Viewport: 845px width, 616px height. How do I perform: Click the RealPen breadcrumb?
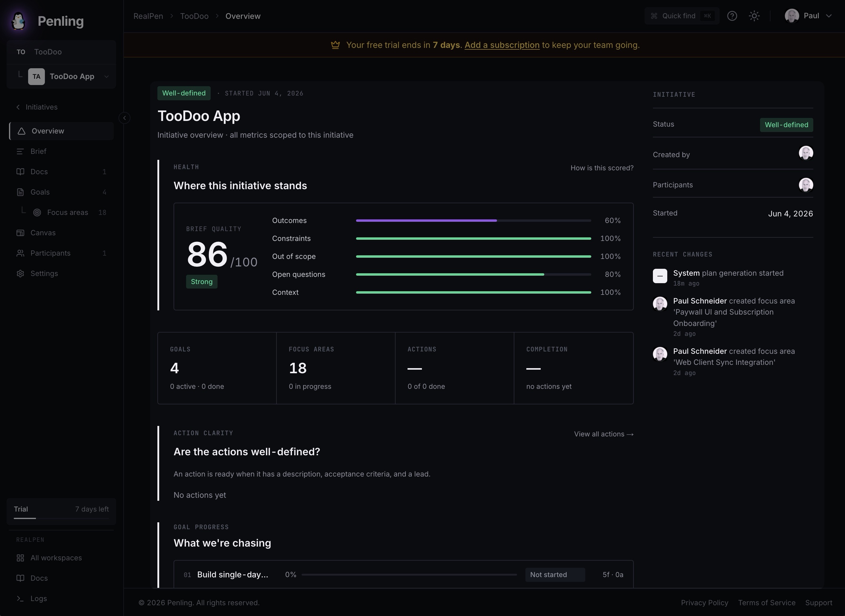pos(148,16)
